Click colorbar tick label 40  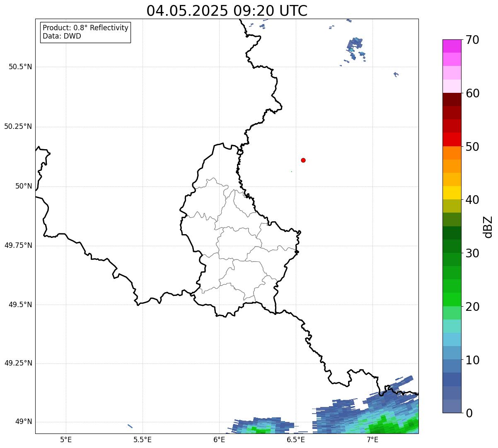(x=472, y=200)
